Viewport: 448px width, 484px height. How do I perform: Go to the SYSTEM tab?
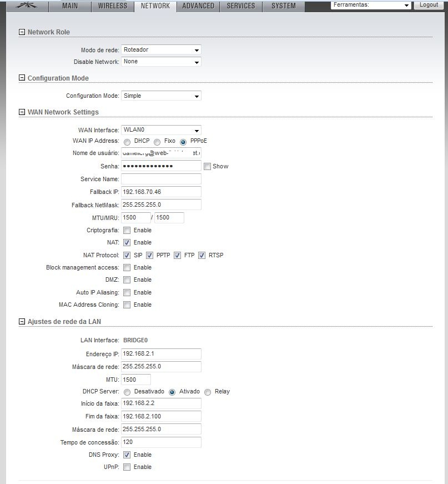pos(284,6)
